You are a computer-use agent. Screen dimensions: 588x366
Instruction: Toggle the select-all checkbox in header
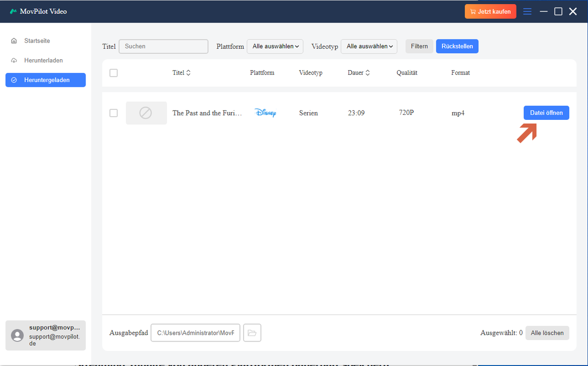coord(113,73)
